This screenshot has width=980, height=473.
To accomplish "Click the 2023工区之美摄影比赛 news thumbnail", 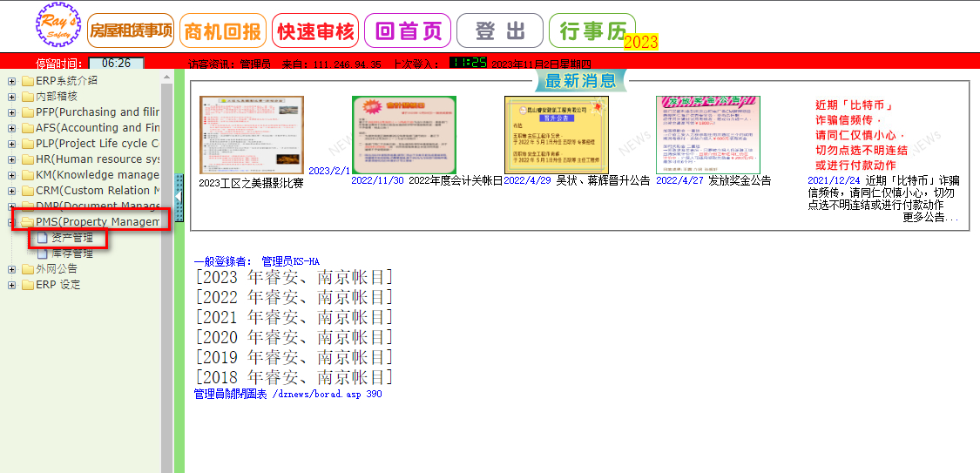I will (252, 135).
